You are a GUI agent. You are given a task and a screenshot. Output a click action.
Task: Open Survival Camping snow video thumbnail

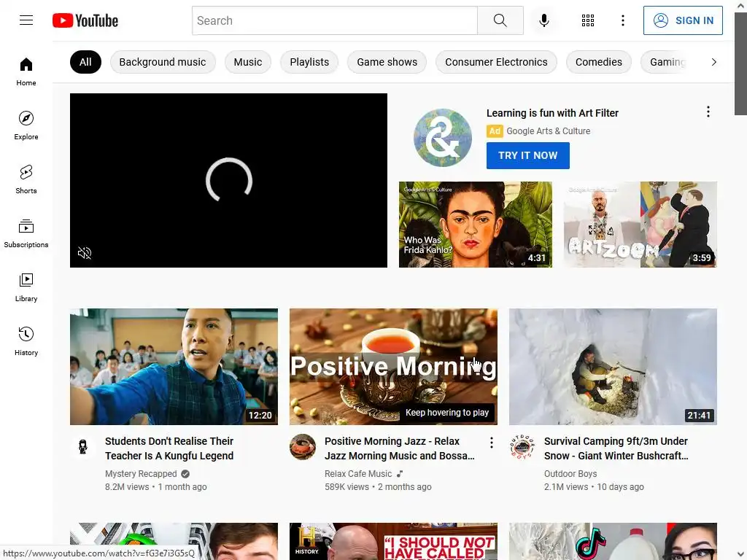coord(613,367)
